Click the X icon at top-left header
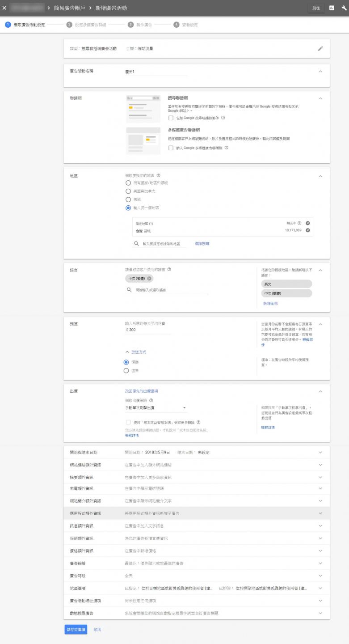Viewport: 349px width, 644px height. [x=4, y=8]
